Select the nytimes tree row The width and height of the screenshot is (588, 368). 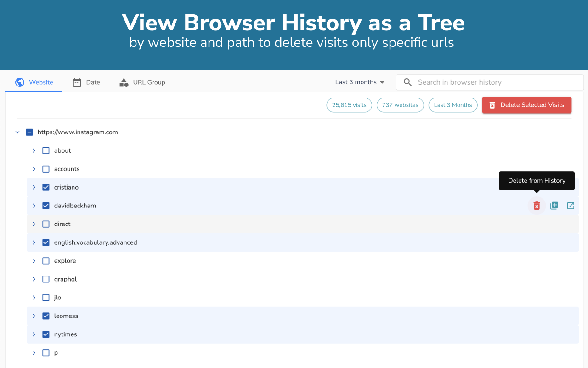click(x=303, y=334)
